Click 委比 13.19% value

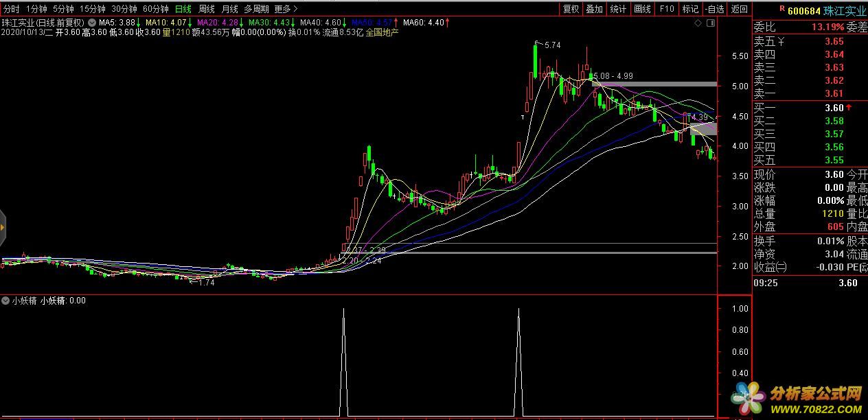827,27
